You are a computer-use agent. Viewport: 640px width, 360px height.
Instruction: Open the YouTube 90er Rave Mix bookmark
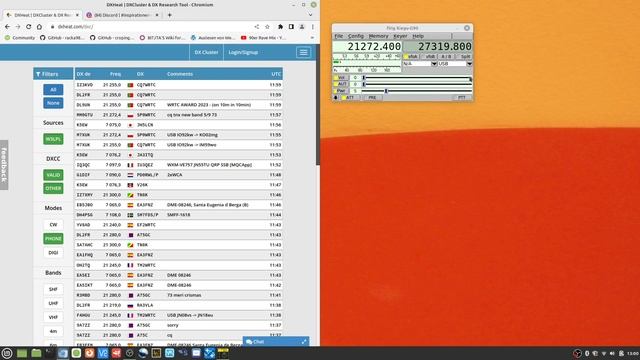tap(263, 38)
